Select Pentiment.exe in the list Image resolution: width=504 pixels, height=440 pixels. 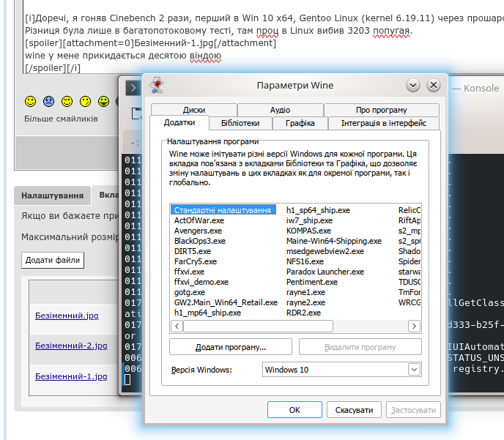(312, 282)
